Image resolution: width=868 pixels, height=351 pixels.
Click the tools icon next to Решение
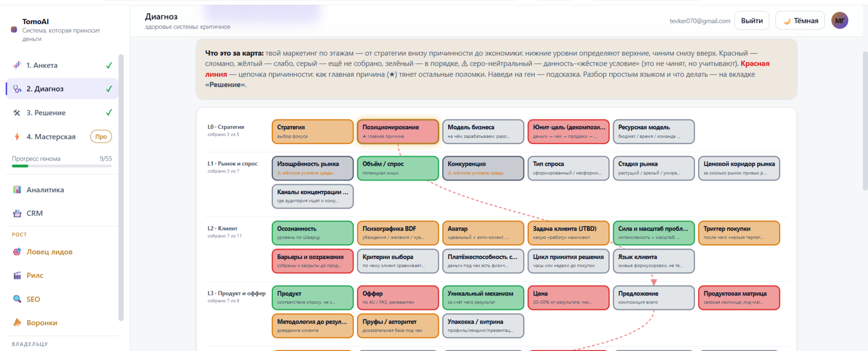click(x=17, y=113)
